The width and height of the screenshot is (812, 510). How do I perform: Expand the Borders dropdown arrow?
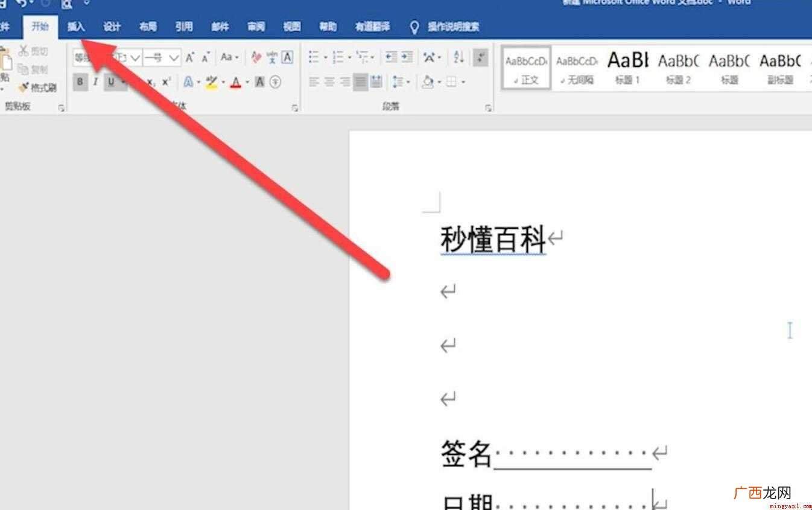coord(463,83)
